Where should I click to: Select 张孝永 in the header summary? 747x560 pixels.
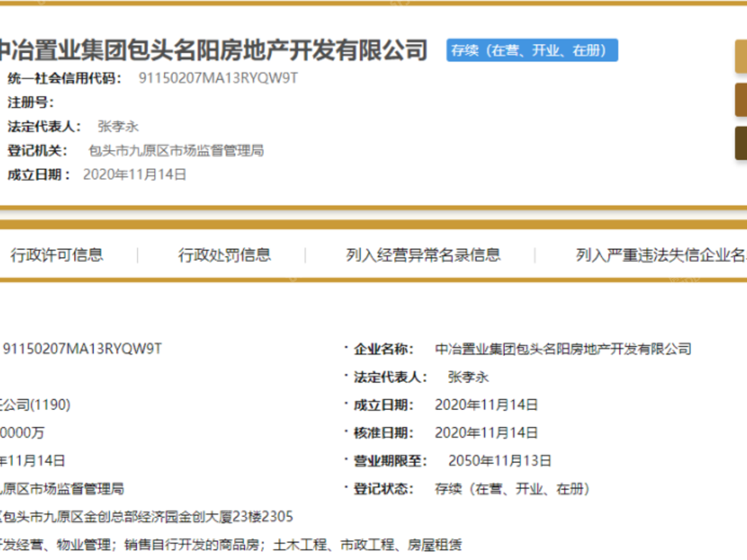click(x=118, y=126)
